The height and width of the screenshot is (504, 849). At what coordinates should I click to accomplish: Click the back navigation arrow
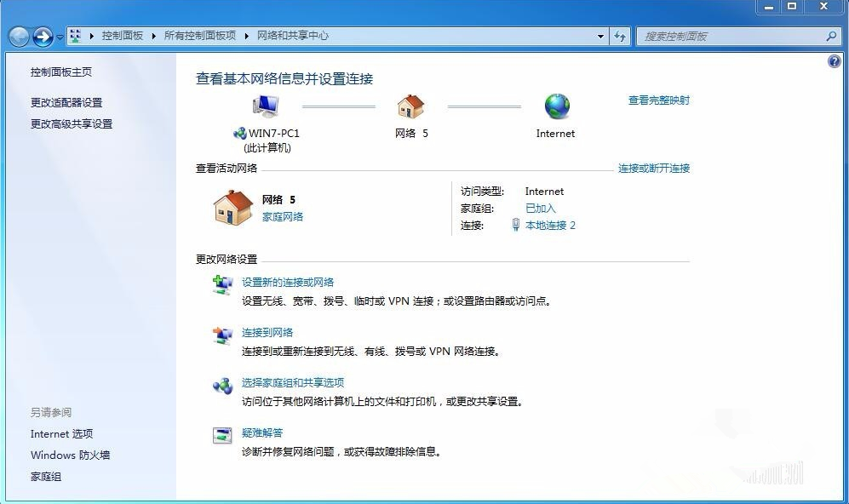click(19, 36)
